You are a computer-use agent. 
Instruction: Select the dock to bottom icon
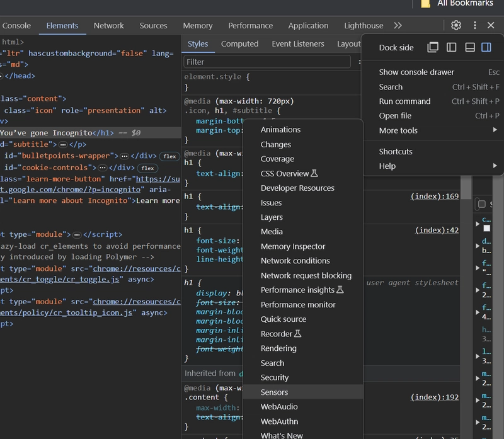tap(470, 47)
